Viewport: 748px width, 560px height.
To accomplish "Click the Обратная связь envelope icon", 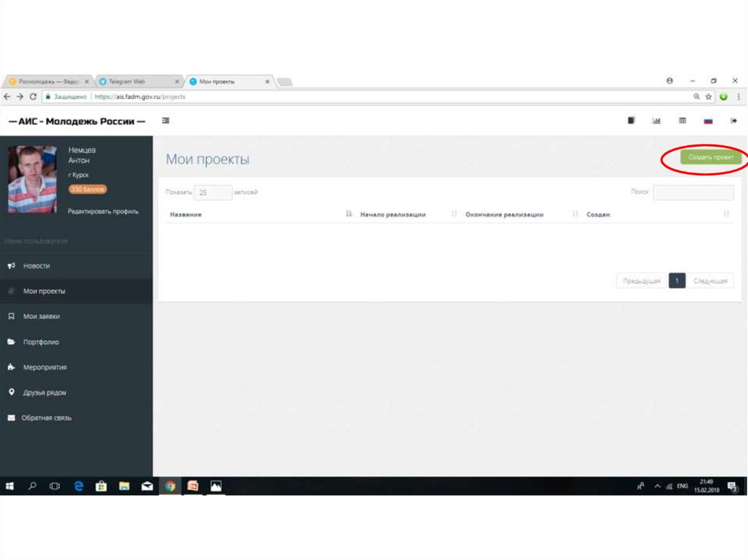I will (x=12, y=418).
